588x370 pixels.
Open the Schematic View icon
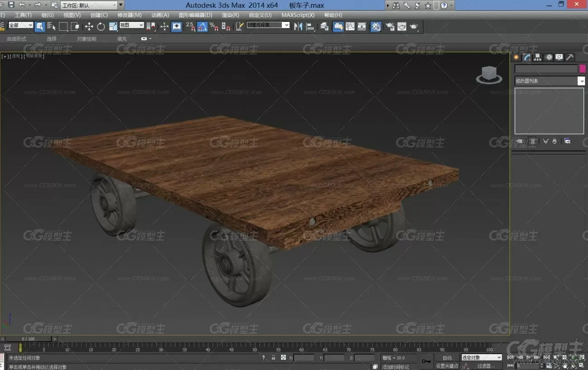(362, 27)
